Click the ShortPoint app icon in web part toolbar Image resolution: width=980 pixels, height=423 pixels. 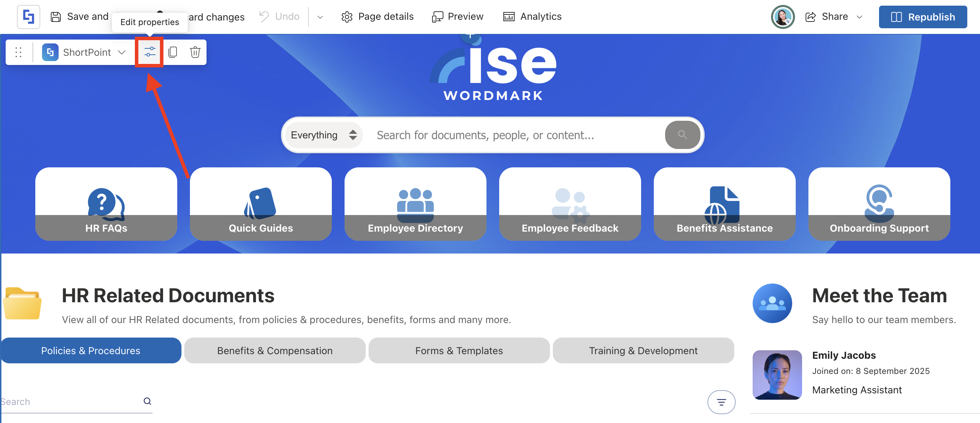(50, 52)
